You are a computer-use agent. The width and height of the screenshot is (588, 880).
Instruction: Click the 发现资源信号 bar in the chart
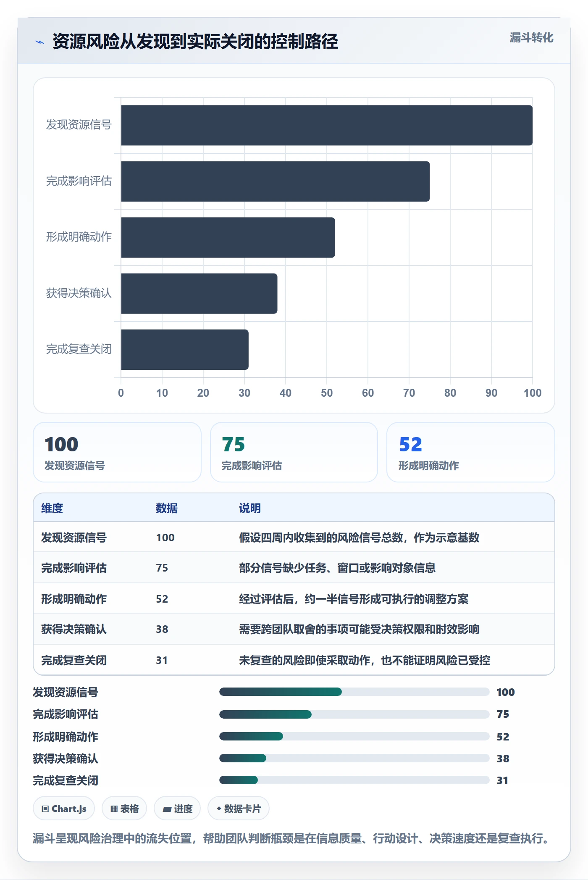point(327,125)
